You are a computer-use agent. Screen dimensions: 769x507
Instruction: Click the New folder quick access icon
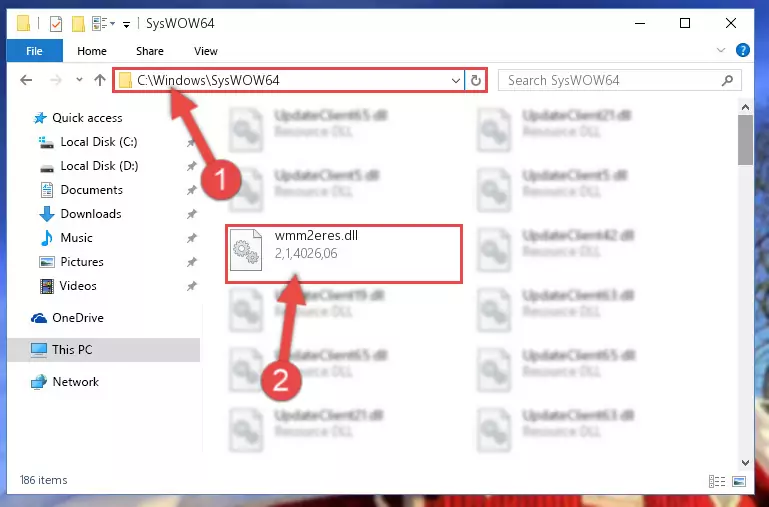[x=78, y=24]
